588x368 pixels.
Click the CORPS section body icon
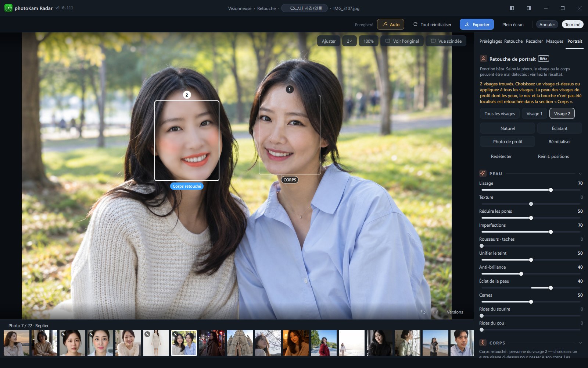pyautogui.click(x=483, y=343)
